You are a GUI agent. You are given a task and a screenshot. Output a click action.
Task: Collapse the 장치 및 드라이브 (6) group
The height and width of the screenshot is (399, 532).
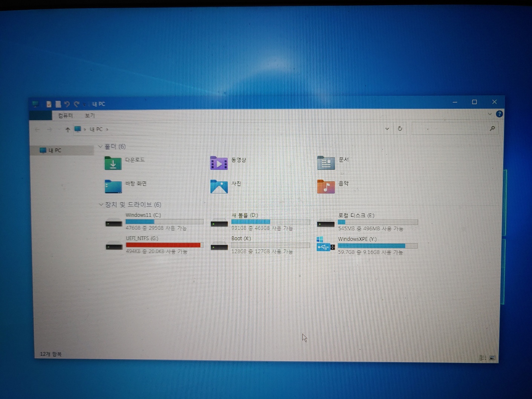click(x=101, y=204)
